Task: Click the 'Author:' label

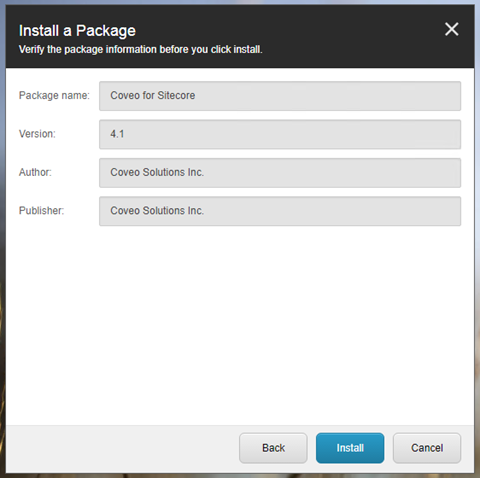Action: 35,172
